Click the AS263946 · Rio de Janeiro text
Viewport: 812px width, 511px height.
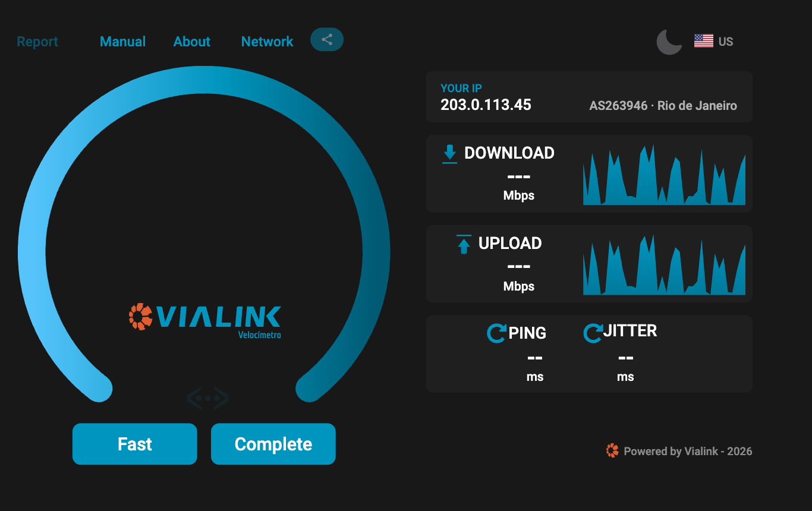pos(663,106)
